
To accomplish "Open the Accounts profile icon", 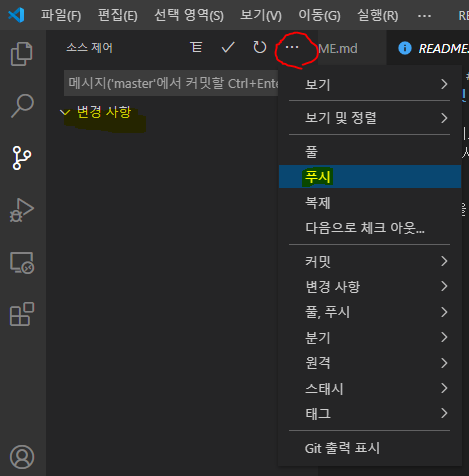I will (22, 457).
